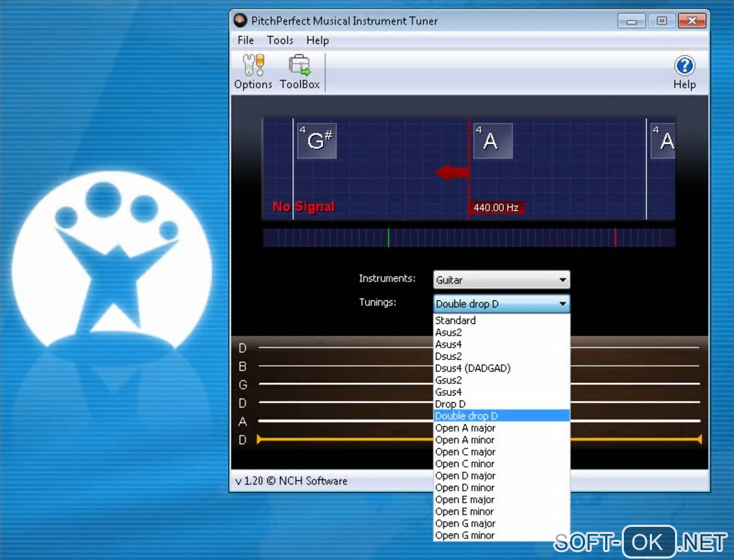Image resolution: width=734 pixels, height=560 pixels.
Task: Select the A string
Action: pyautogui.click(x=346, y=421)
